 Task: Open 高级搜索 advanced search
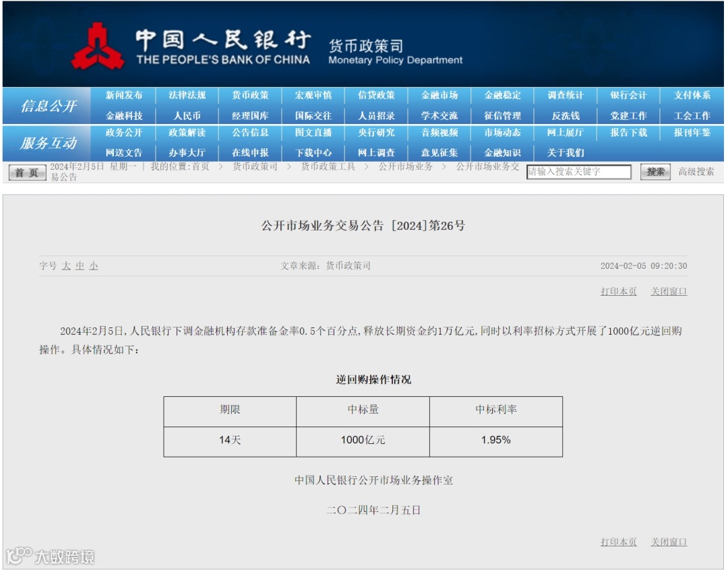click(x=696, y=172)
